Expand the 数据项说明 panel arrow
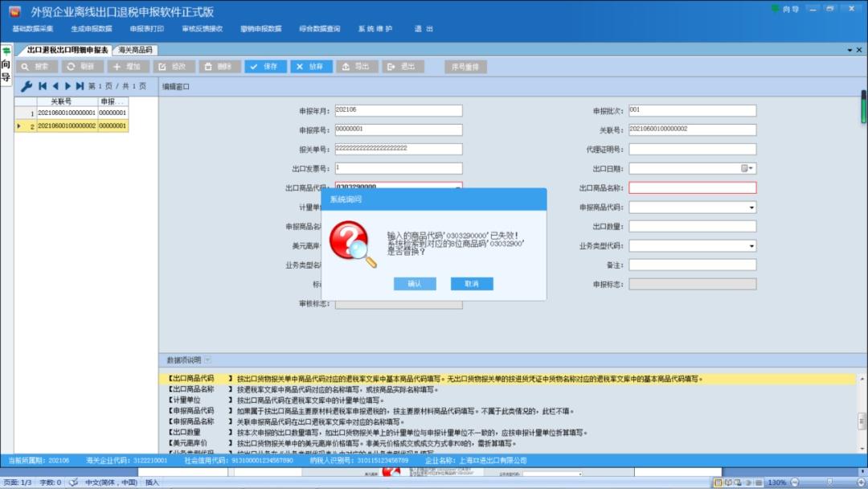Screen dimensions: 868x489 point(208,360)
